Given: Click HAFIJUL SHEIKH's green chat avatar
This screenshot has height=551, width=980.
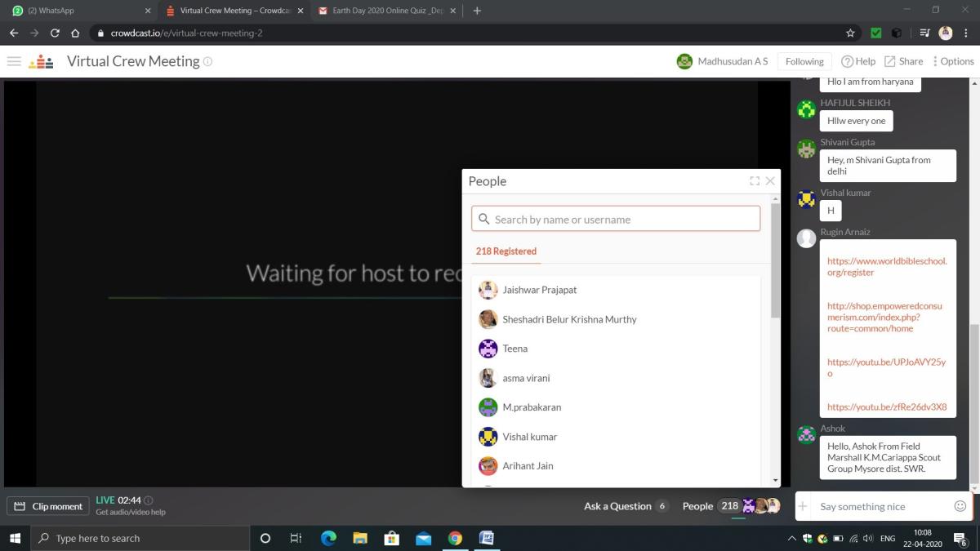Looking at the screenshot, I should (x=807, y=109).
